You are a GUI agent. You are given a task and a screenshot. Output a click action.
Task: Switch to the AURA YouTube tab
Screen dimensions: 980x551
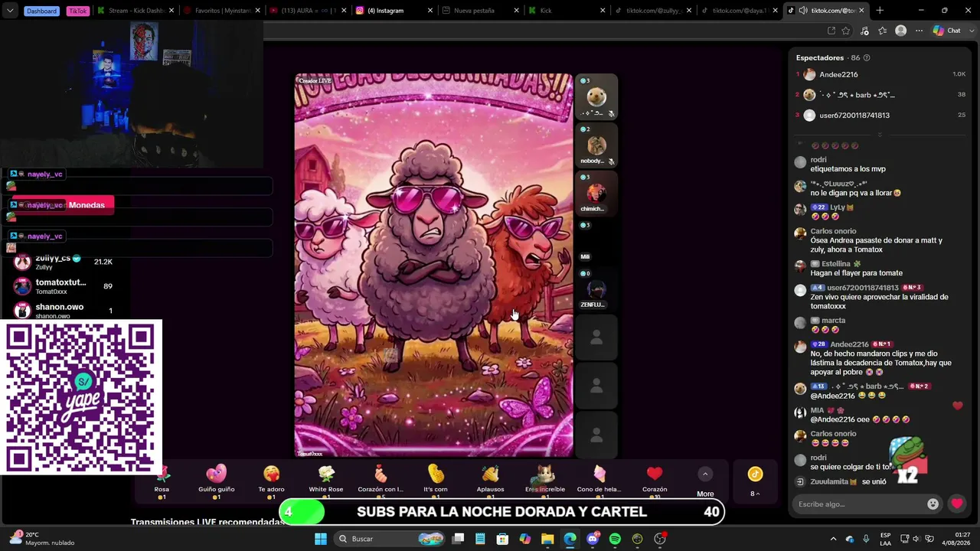point(308,11)
